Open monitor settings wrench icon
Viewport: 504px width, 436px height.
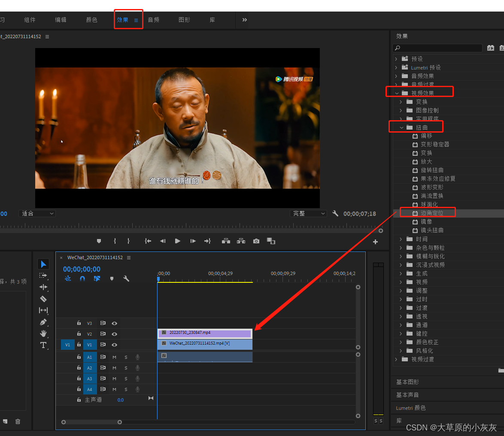pyautogui.click(x=335, y=213)
